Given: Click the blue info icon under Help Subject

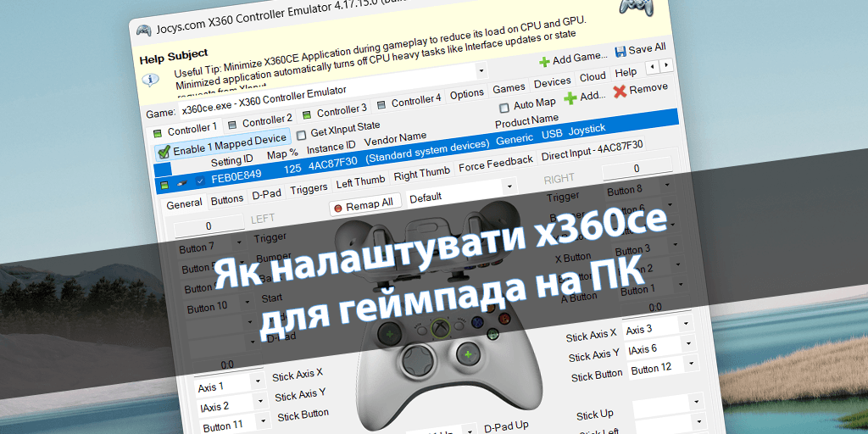Looking at the screenshot, I should tap(151, 80).
